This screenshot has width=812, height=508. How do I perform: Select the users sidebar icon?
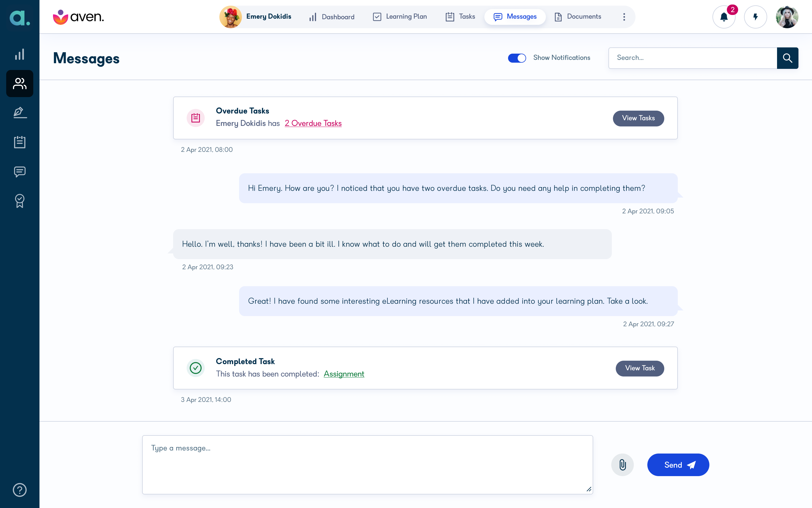click(x=19, y=84)
